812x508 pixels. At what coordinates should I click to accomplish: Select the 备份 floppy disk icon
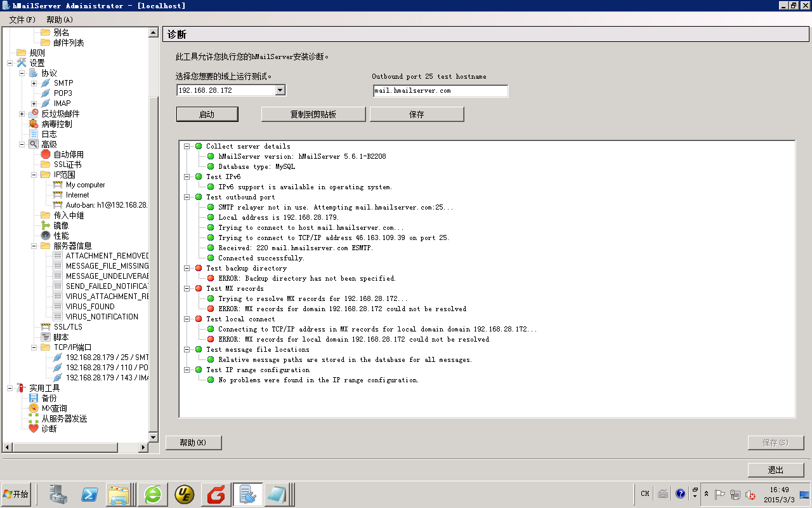tap(34, 398)
